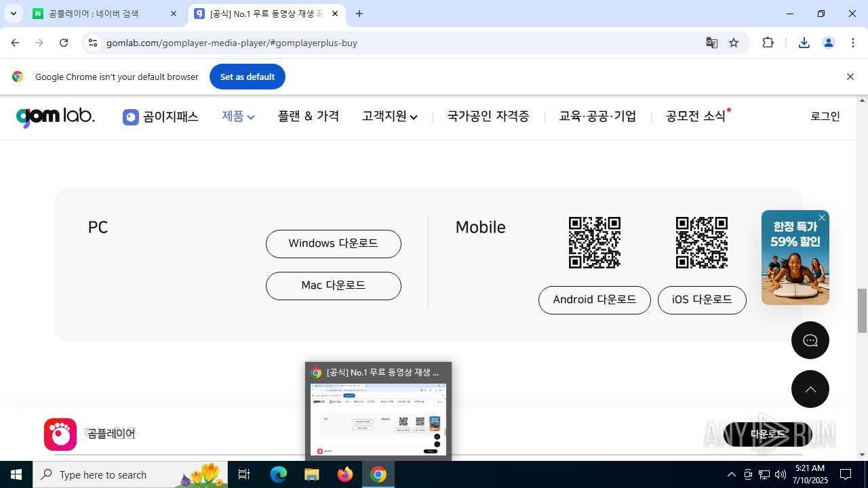Open the network tray icon

tap(764, 474)
